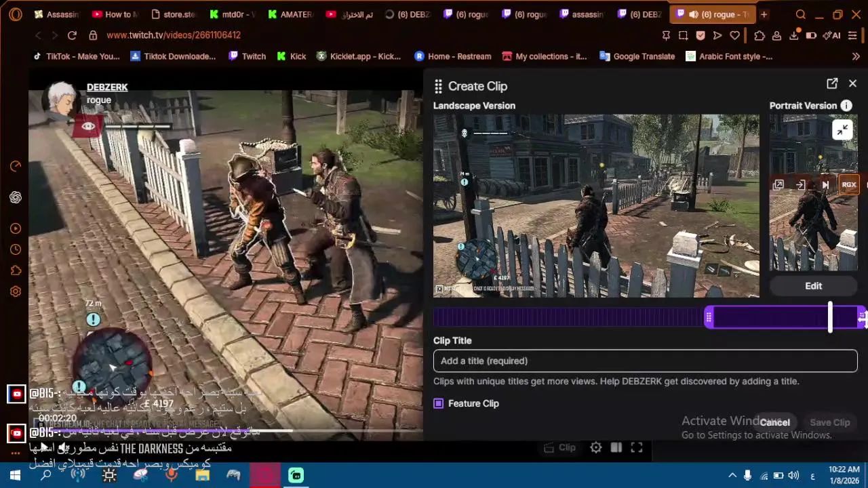Open the browser downloads panel

[794, 35]
